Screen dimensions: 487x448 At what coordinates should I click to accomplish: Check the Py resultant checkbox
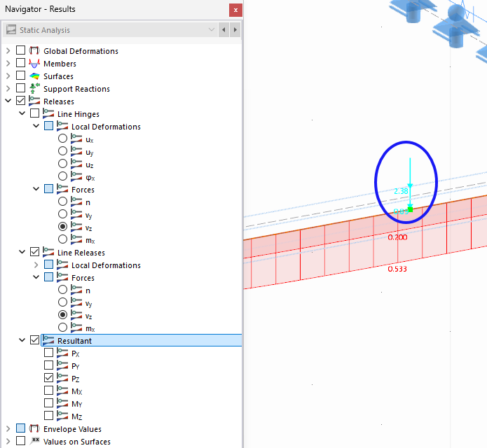point(49,365)
